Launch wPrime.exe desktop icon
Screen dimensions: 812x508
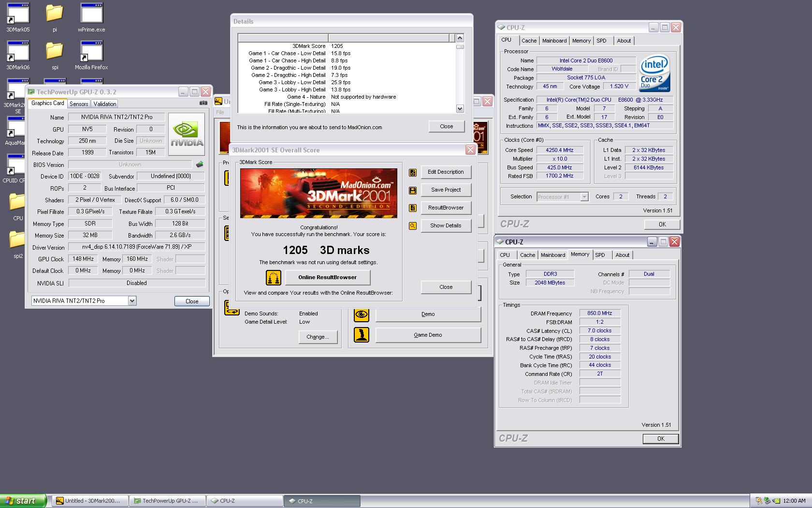(x=91, y=17)
